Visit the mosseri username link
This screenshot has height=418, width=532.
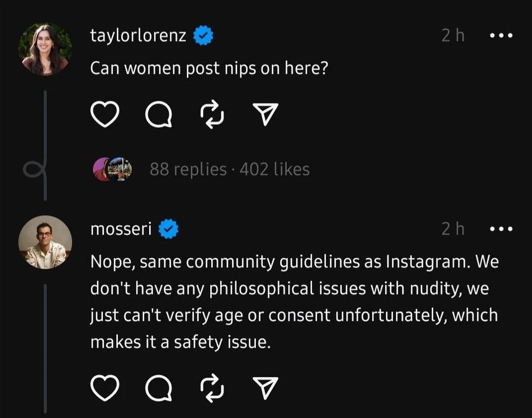(121, 229)
